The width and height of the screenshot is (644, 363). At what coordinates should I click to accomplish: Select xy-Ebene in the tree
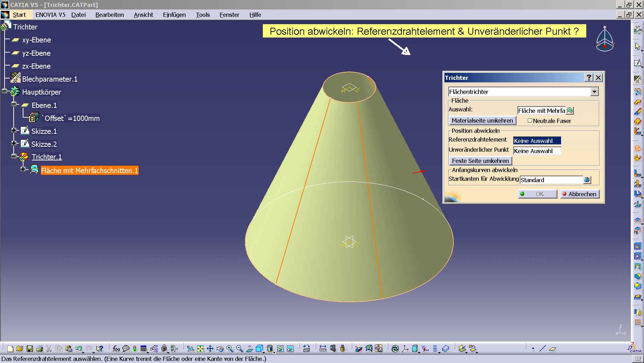coord(36,40)
